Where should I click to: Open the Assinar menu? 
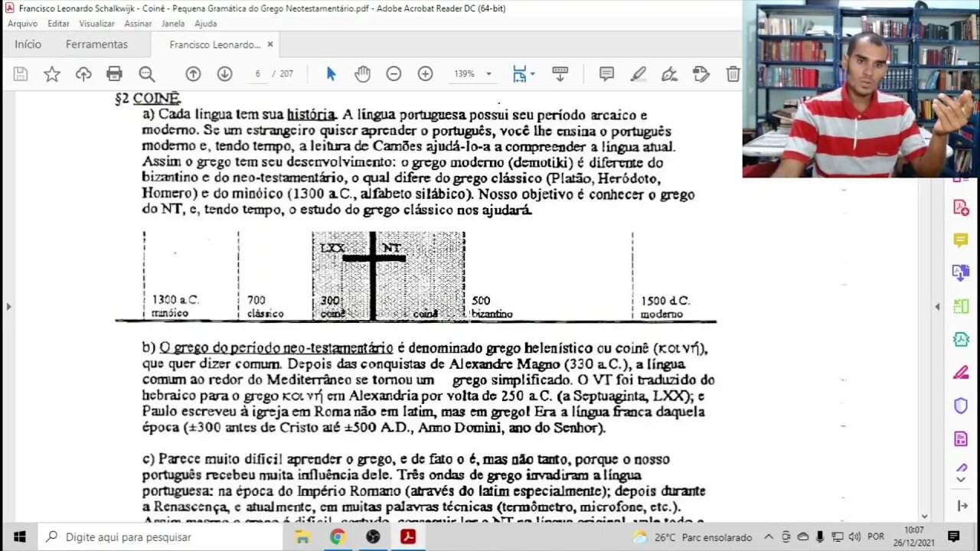coord(138,24)
